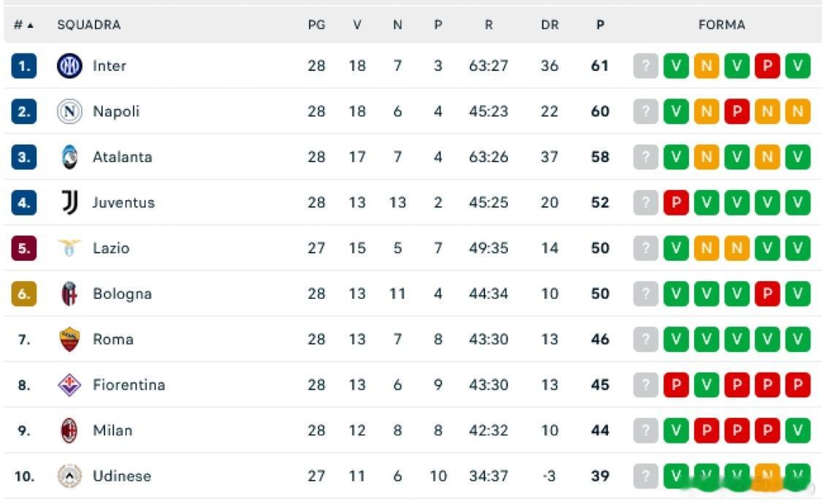This screenshot has height=504, width=822.
Task: Open the Fiorentina team name link
Action: coord(129,385)
